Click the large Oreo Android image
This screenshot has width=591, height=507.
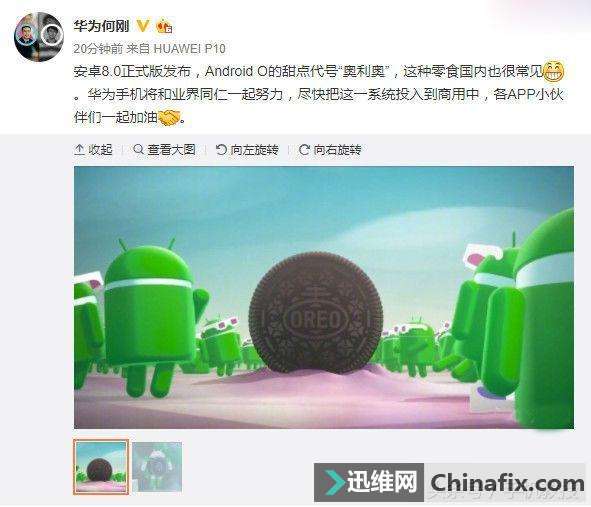pos(324,297)
